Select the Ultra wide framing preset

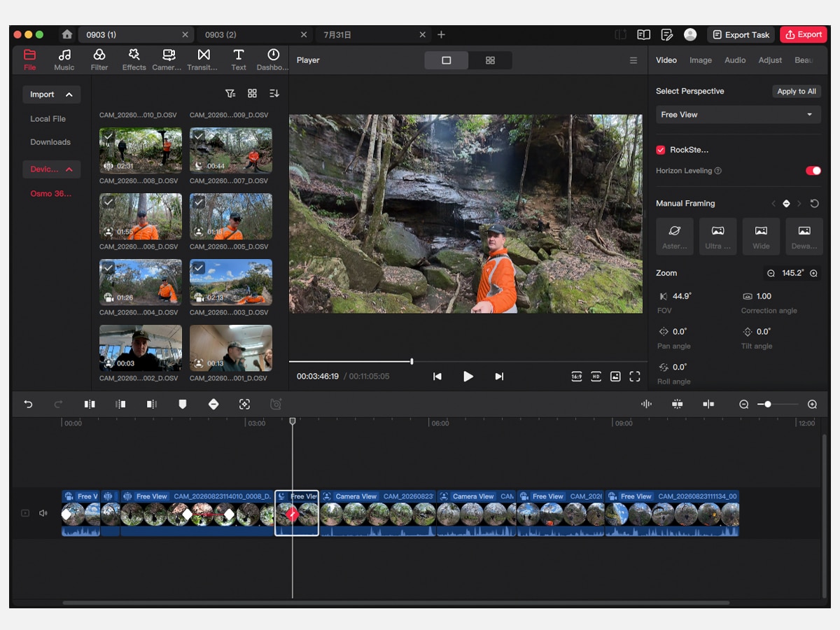point(718,236)
